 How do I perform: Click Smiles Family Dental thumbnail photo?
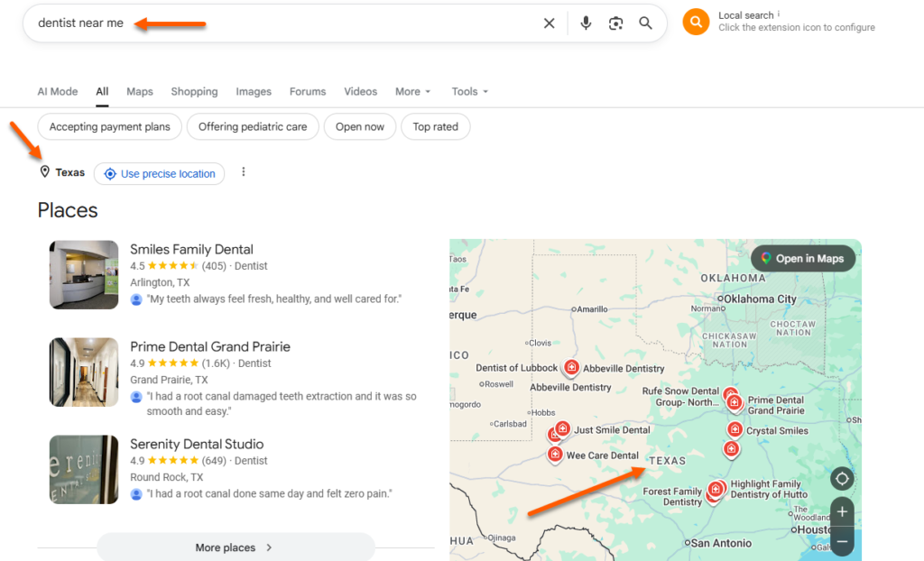[x=84, y=274]
